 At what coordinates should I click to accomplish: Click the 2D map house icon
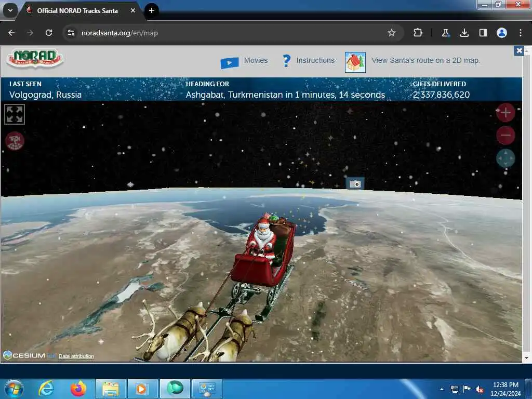tap(355, 62)
